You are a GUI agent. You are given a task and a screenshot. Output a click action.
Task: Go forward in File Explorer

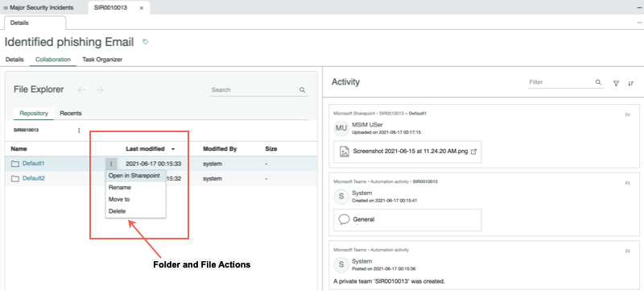click(99, 89)
